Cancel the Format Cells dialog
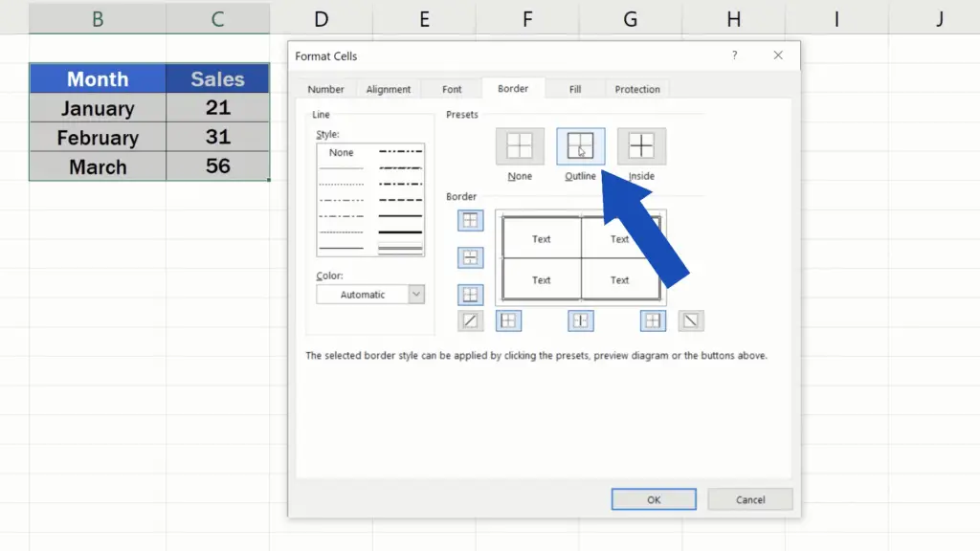The height and width of the screenshot is (551, 980). click(750, 499)
